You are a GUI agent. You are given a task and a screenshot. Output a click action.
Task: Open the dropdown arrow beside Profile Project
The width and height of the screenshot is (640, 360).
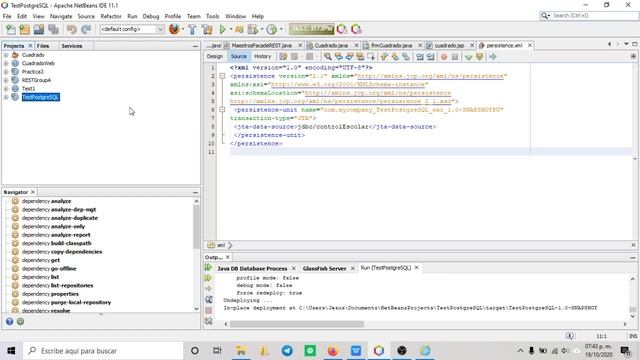[281, 29]
